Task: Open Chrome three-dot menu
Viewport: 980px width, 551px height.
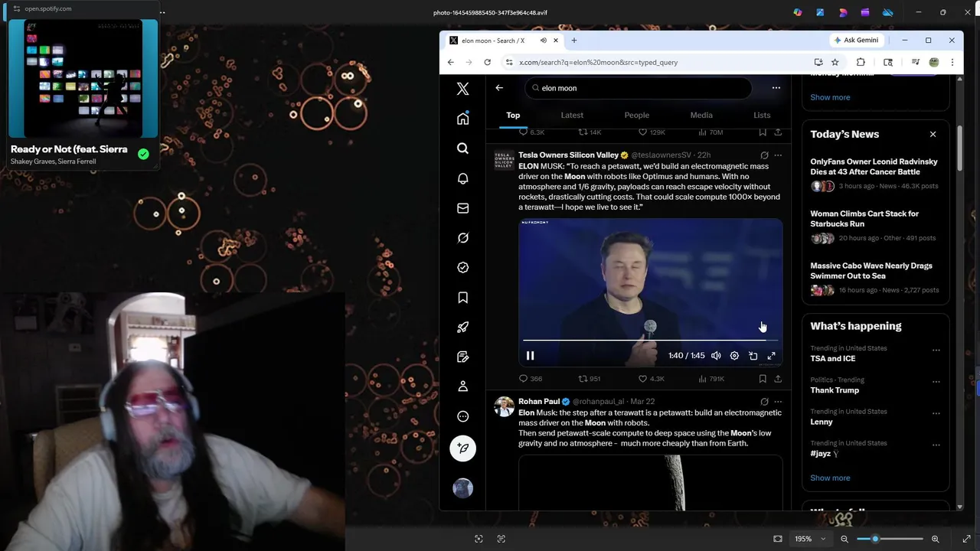Action: [x=952, y=63]
